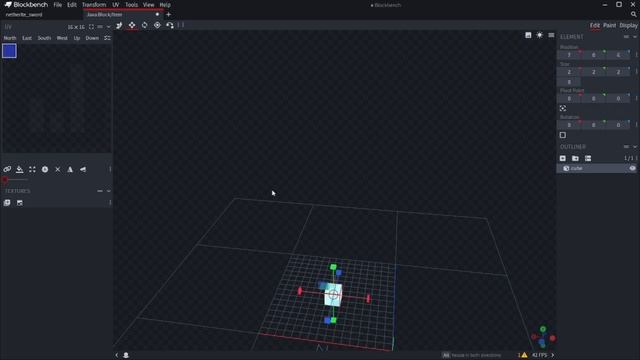Open Textures toolbar three-dot options
The image size is (640, 360).
pos(110,203)
